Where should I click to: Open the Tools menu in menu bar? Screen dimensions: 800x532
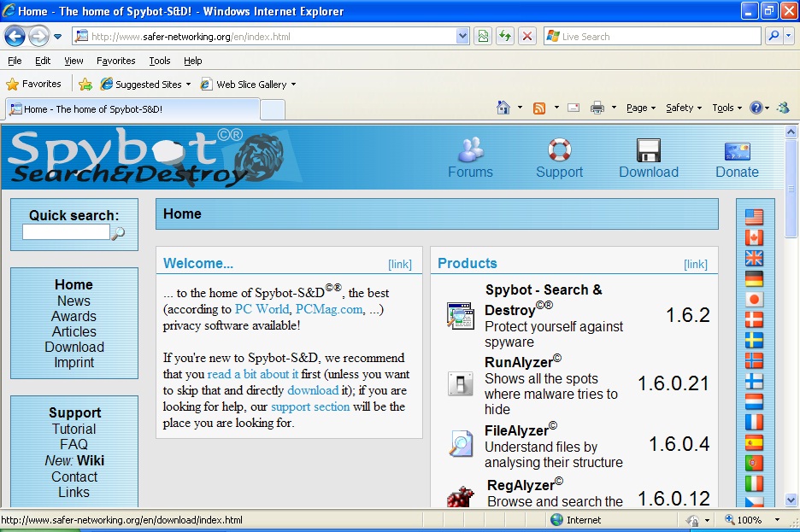tap(160, 61)
